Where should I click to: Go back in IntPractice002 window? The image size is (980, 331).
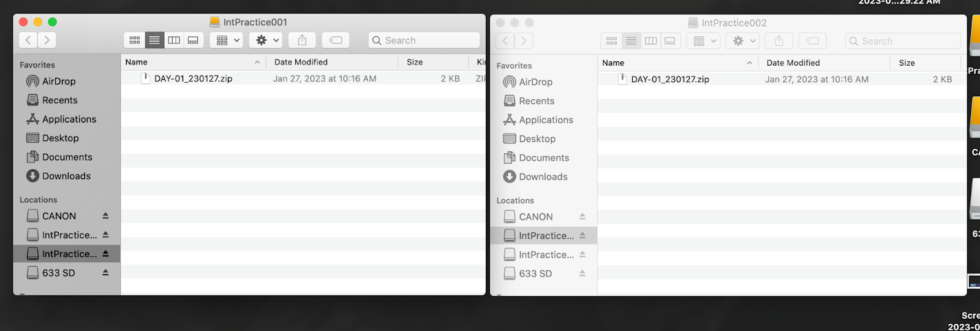tap(505, 41)
